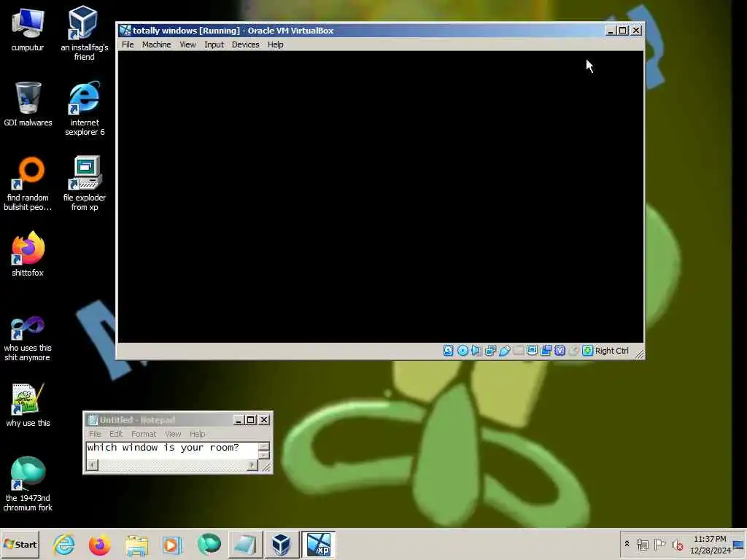The width and height of the screenshot is (747, 560).
Task: Click the USB device icon in VirtualBox status bar
Action: click(505, 351)
